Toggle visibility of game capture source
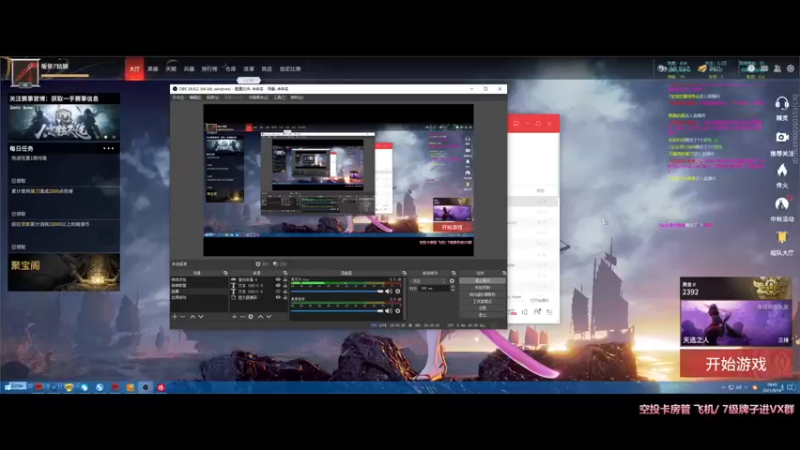Screen dimensions: 800x450 point(278,280)
